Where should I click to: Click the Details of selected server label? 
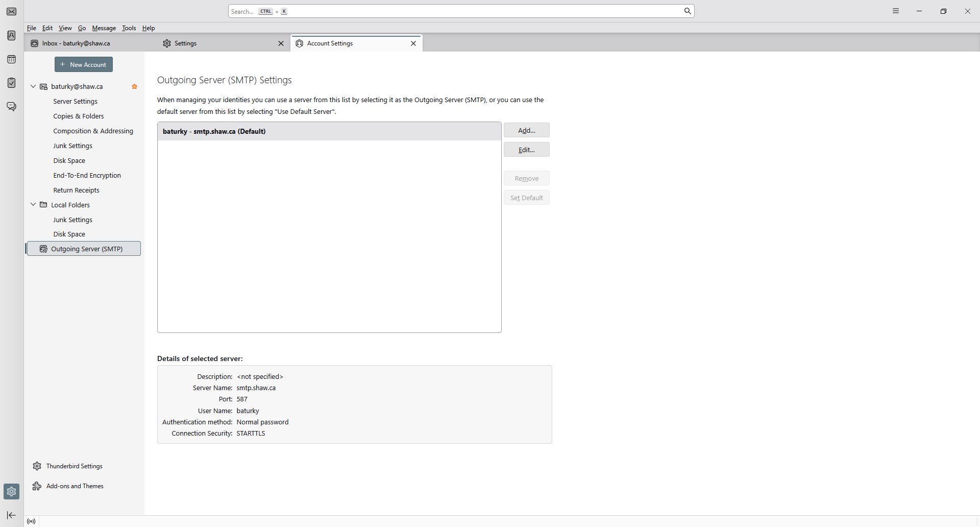click(x=200, y=358)
